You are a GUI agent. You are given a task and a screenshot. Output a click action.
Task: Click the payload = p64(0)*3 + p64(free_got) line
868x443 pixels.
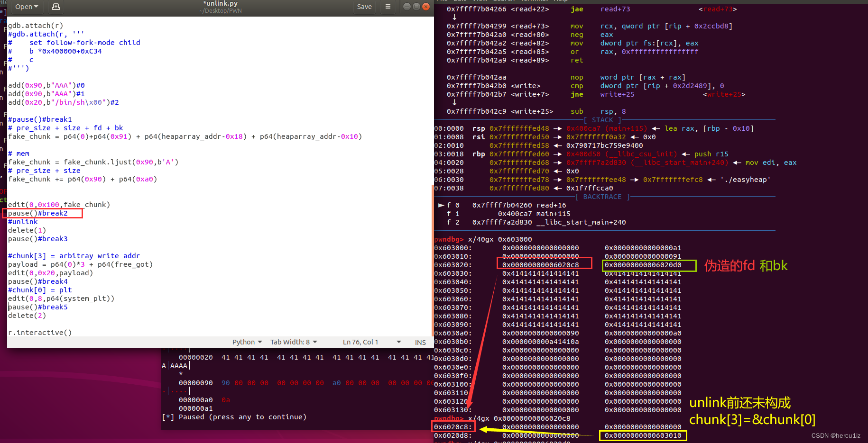click(x=81, y=264)
